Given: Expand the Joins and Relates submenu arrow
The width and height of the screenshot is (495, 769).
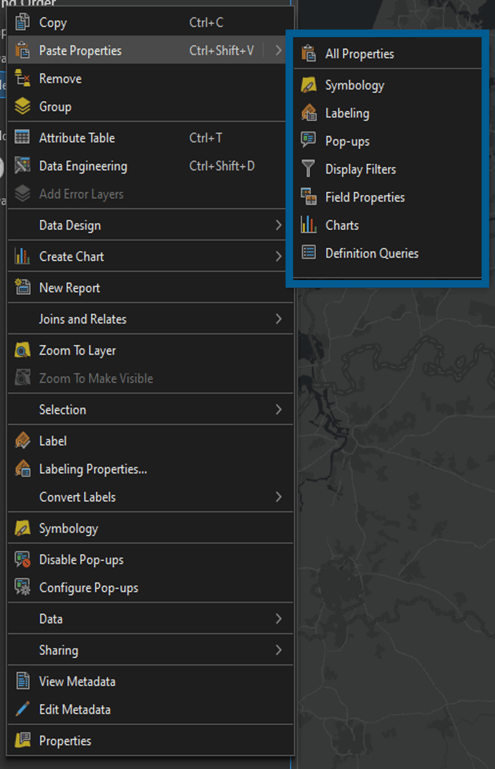Looking at the screenshot, I should tap(278, 319).
